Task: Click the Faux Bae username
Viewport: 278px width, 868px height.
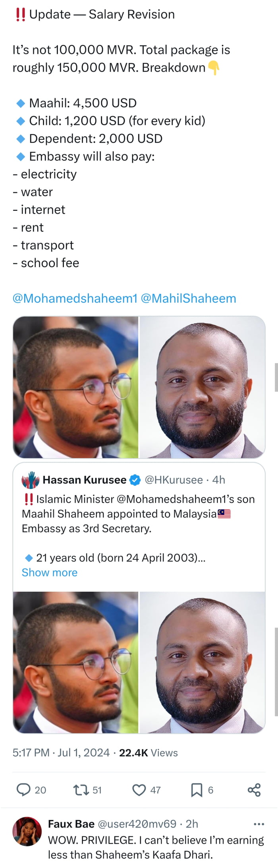Action: (x=71, y=824)
